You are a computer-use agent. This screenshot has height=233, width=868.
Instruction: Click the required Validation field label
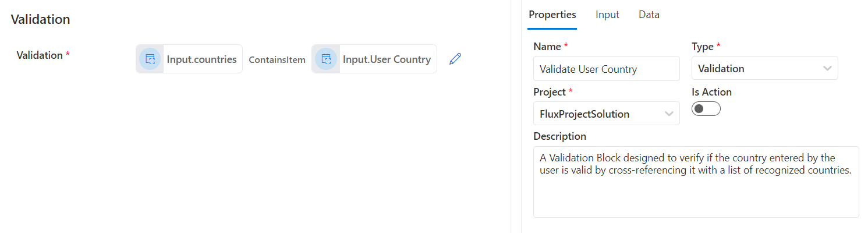pyautogui.click(x=40, y=55)
